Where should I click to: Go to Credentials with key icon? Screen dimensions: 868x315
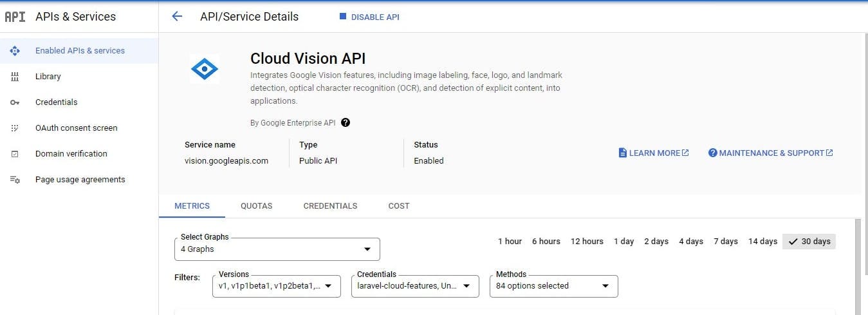pos(56,102)
